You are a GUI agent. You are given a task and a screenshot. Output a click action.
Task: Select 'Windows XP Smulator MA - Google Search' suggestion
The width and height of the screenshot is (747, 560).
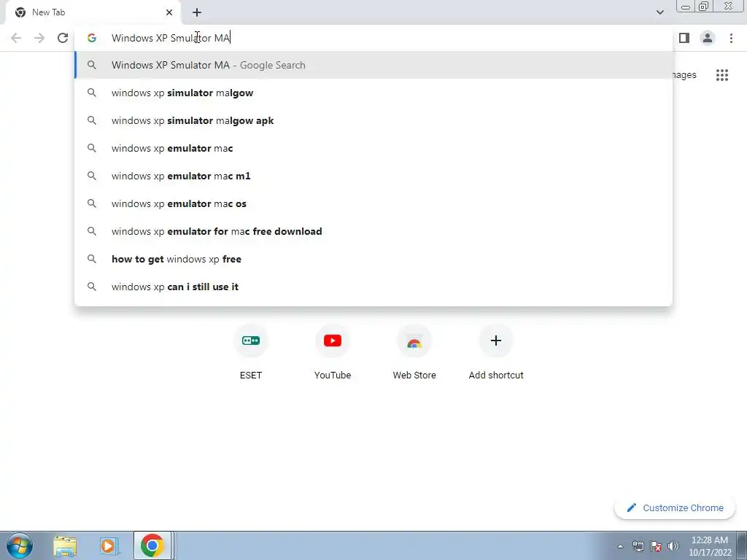click(x=373, y=65)
